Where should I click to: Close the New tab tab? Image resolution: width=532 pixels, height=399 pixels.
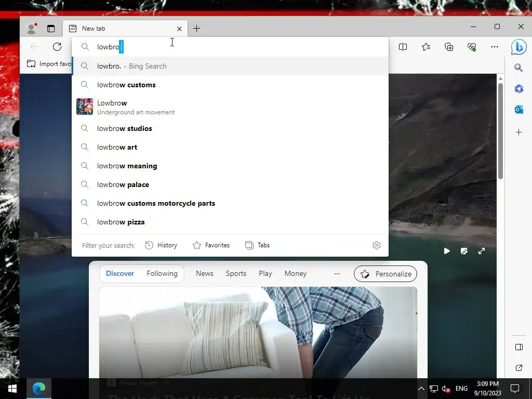tap(179, 29)
